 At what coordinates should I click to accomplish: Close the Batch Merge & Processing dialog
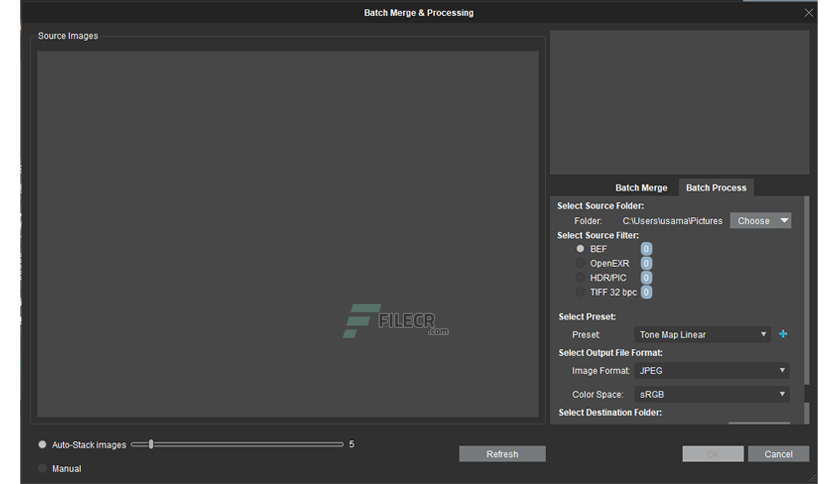click(808, 13)
